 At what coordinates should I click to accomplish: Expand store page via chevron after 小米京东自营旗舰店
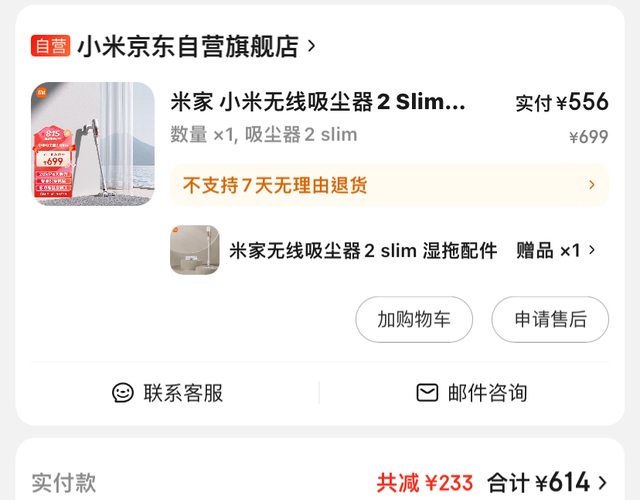311,46
